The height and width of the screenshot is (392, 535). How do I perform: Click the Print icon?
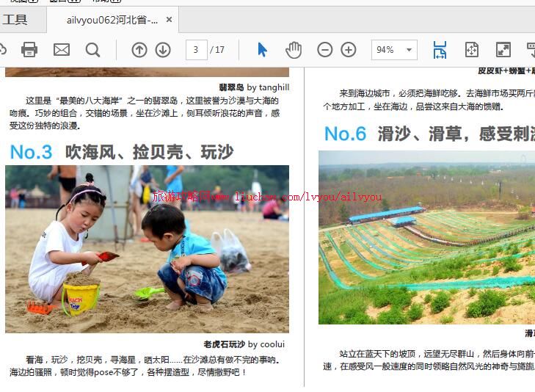[29, 50]
